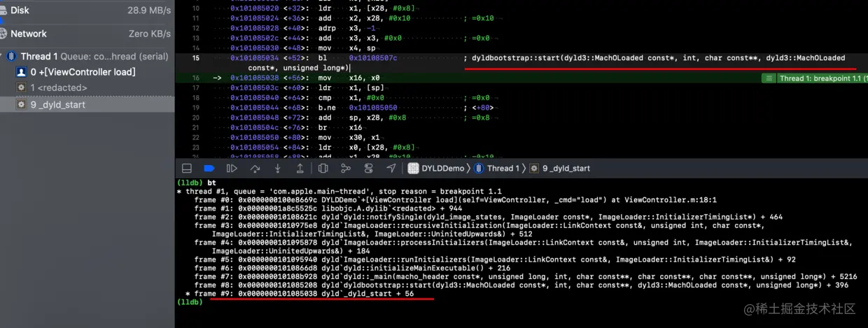Click line number 16 in the gutter
The height and width of the screenshot is (328, 868).
(x=195, y=78)
